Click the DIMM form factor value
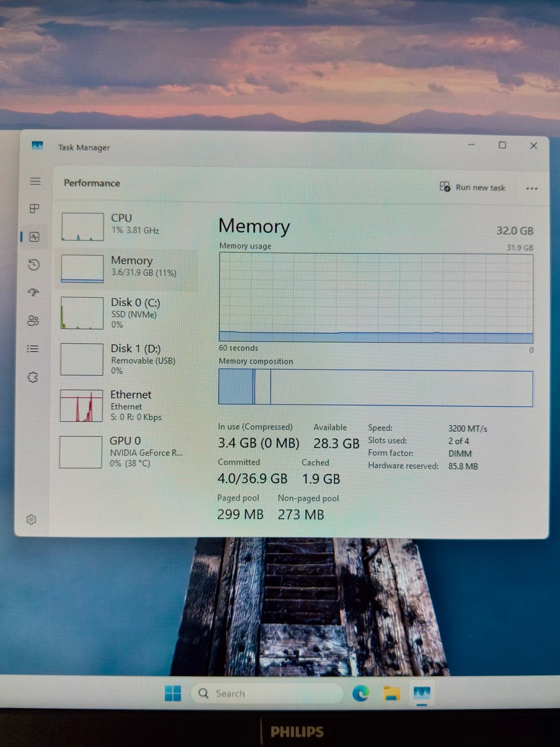 click(460, 454)
